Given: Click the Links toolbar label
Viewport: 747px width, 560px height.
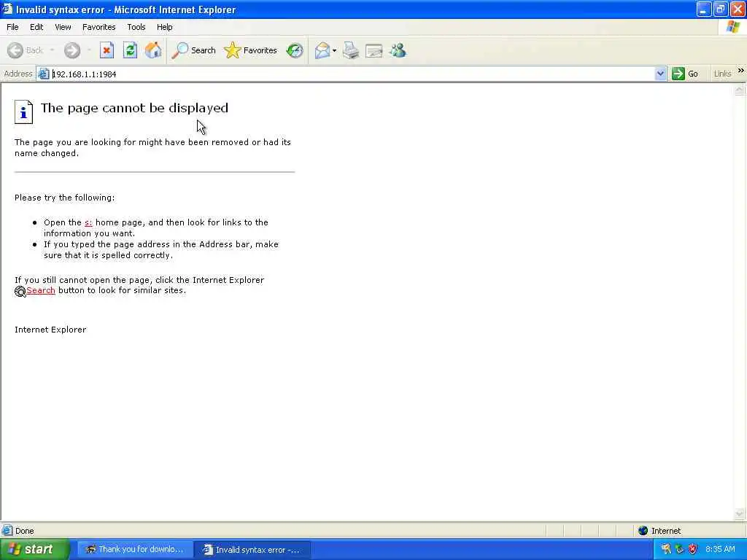Looking at the screenshot, I should click(x=722, y=74).
